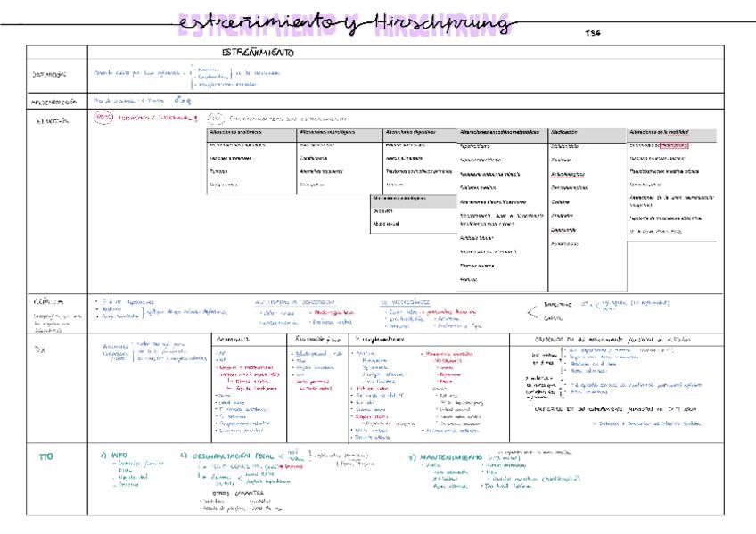This screenshot has height=534, width=756.
Task: Click the handwritten title 'estreñimiento y Hirschprung'
Action: pyautogui.click(x=345, y=24)
